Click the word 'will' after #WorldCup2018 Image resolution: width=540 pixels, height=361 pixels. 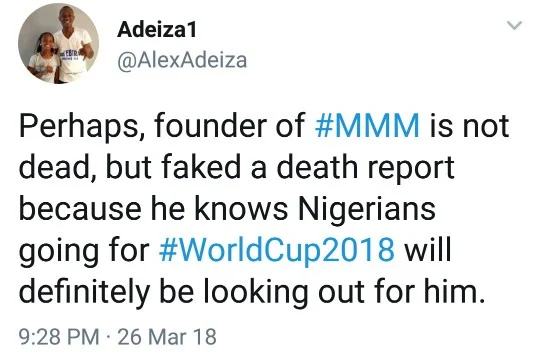(427, 249)
